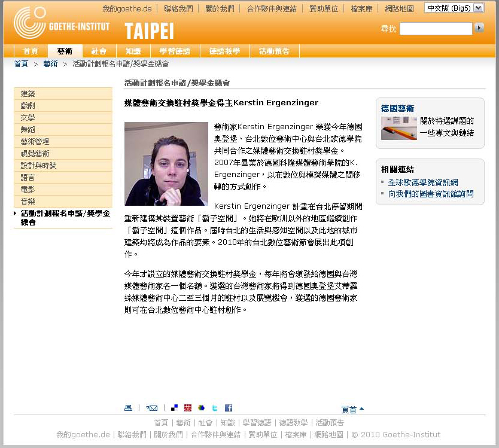This screenshot has width=499, height=448.
Task: Share on Delicious bookmark icon
Action: [174, 408]
